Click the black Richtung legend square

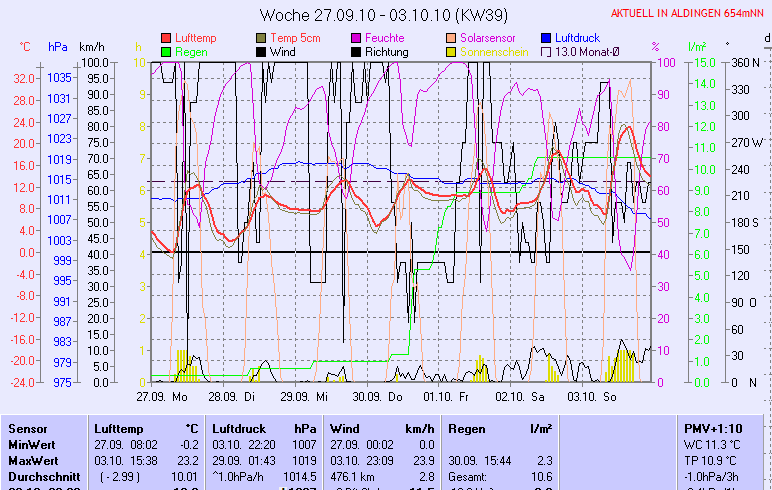[x=356, y=51]
